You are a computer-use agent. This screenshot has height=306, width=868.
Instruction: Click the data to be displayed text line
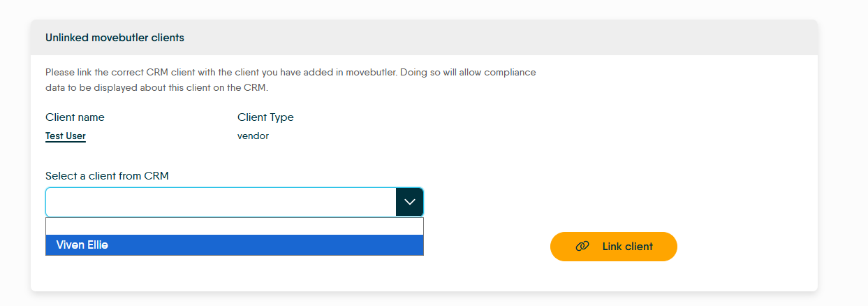click(156, 88)
